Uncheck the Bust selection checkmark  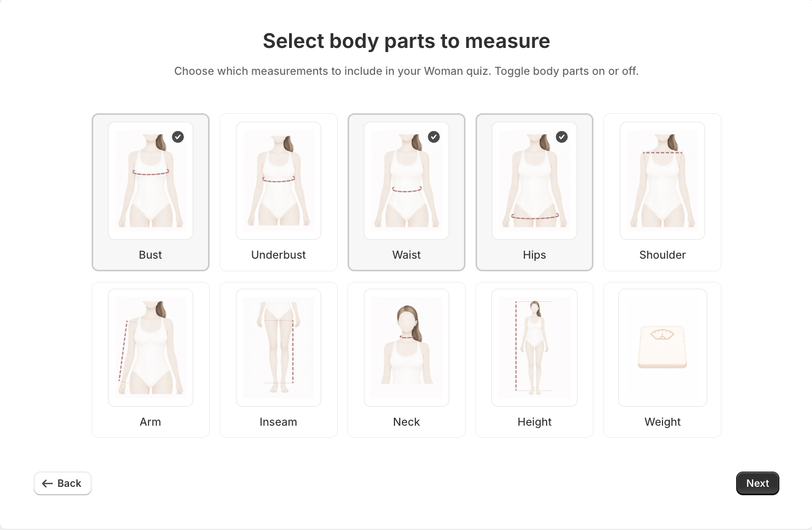(177, 137)
